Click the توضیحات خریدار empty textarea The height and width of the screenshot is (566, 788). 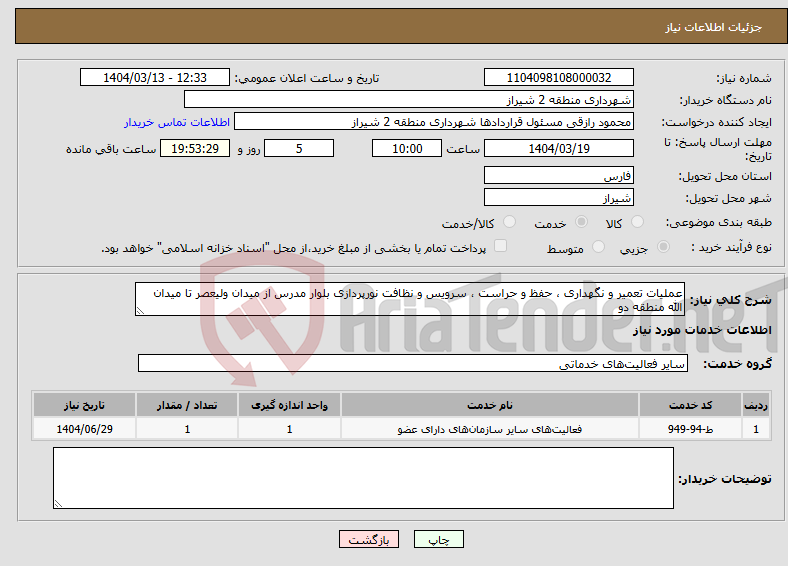coord(363,478)
